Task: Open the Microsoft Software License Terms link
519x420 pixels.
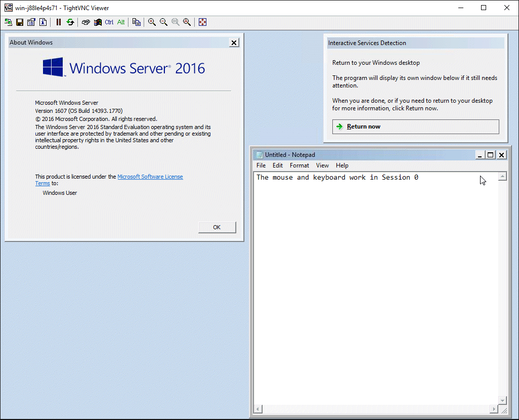Action: (150, 177)
